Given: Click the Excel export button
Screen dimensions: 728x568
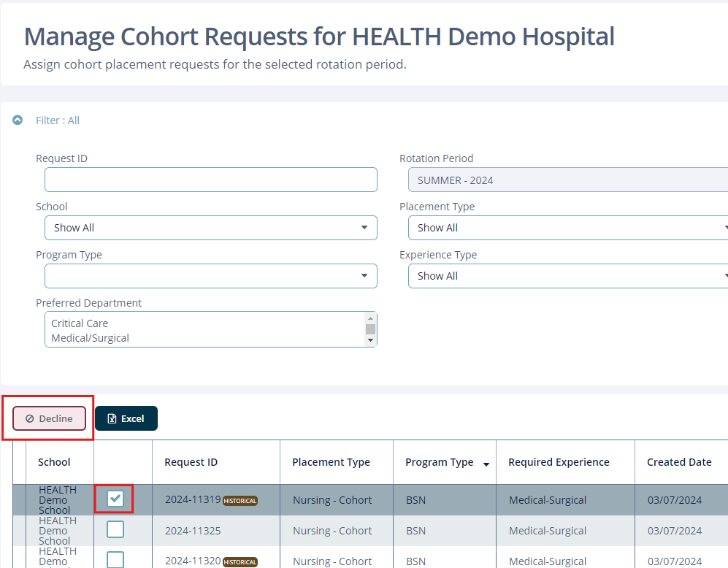Looking at the screenshot, I should [126, 418].
